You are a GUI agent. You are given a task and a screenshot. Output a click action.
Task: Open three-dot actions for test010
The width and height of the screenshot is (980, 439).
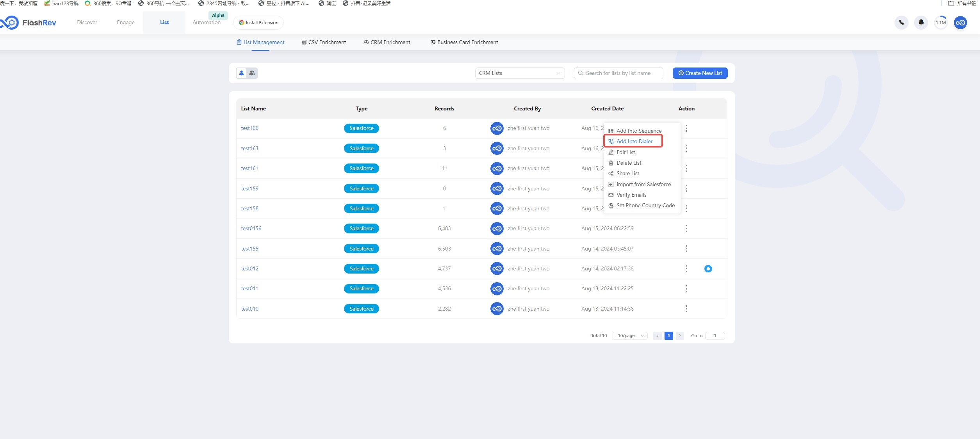(x=686, y=309)
